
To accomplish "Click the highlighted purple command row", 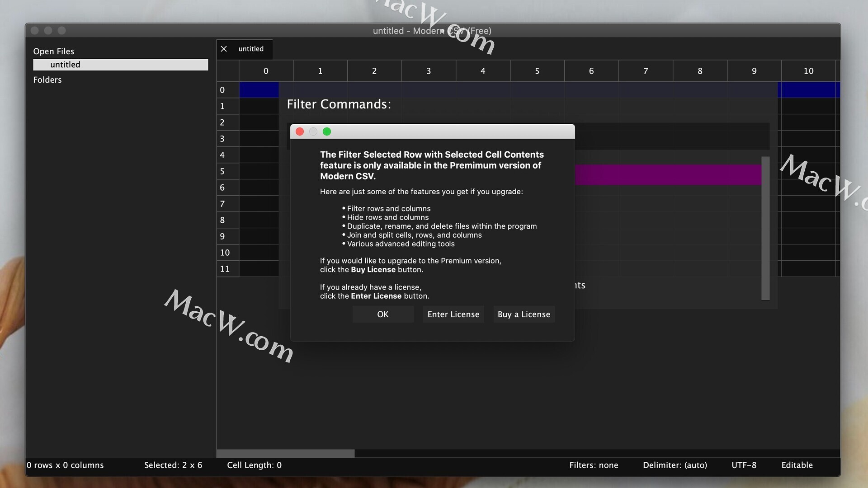I will tap(668, 175).
